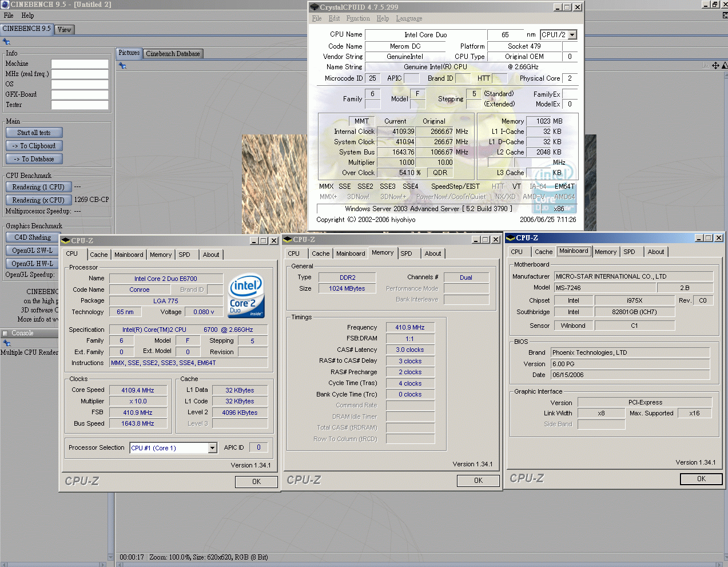Open the CPU1/2 selector in CrystalCPUID
Viewport: 728px width, 567px height.
pos(572,35)
